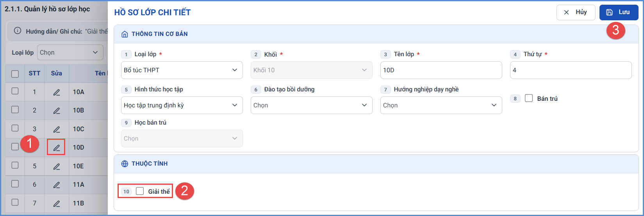Click the edit pencil for class 10E
Image resolution: width=644 pixels, height=216 pixels.
pyautogui.click(x=57, y=166)
